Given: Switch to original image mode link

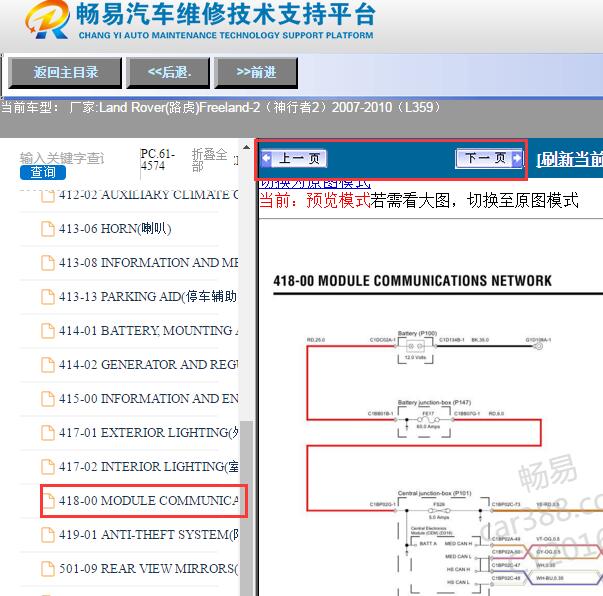Looking at the screenshot, I should [315, 184].
